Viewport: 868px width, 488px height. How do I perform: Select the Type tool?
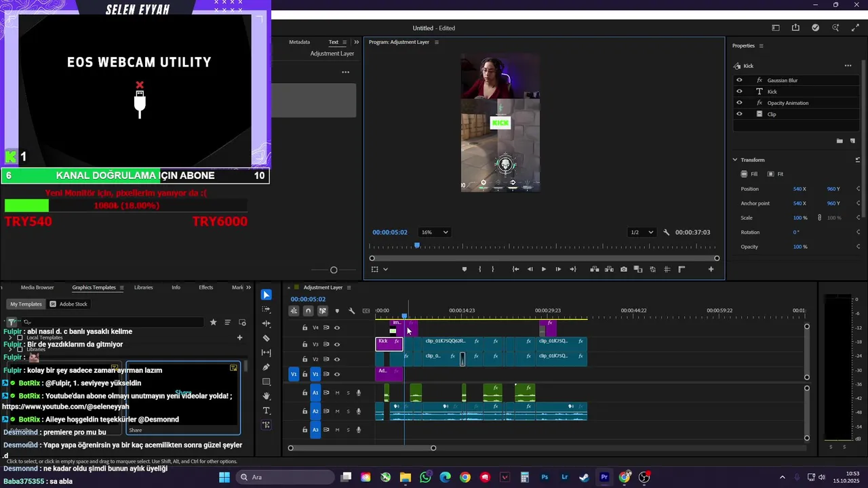coord(266,411)
